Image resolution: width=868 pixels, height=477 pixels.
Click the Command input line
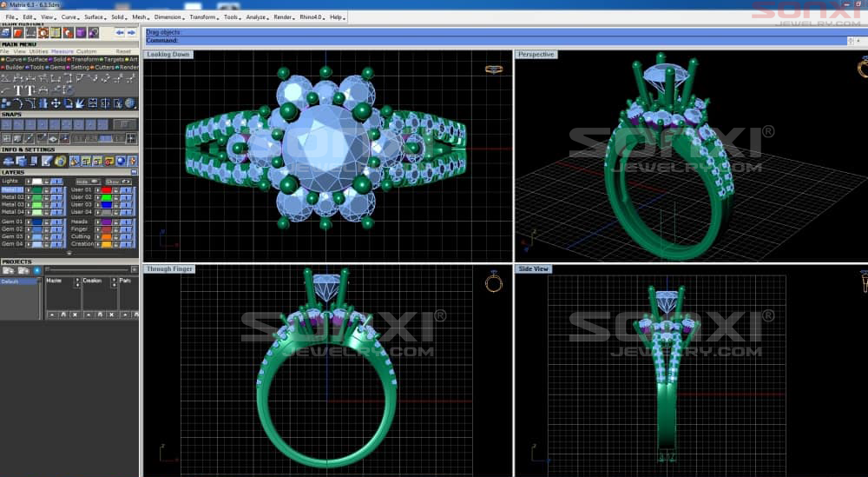tap(496, 41)
